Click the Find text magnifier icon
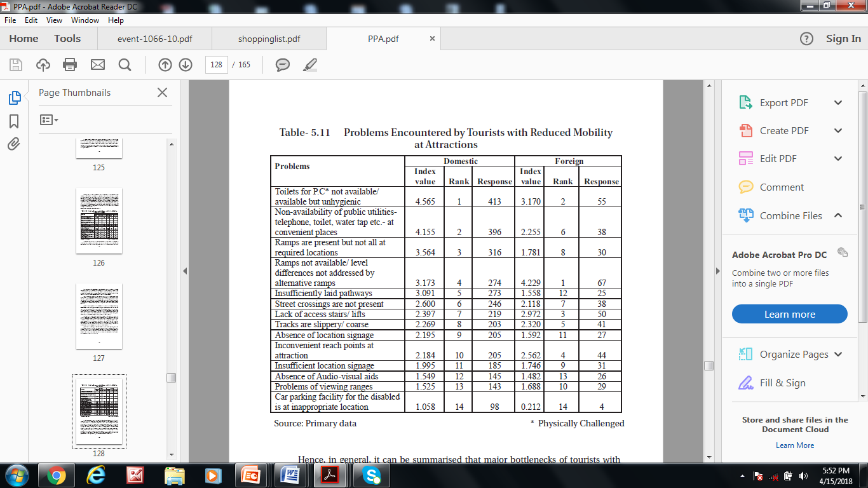Viewport: 868px width, 488px height. tap(125, 65)
